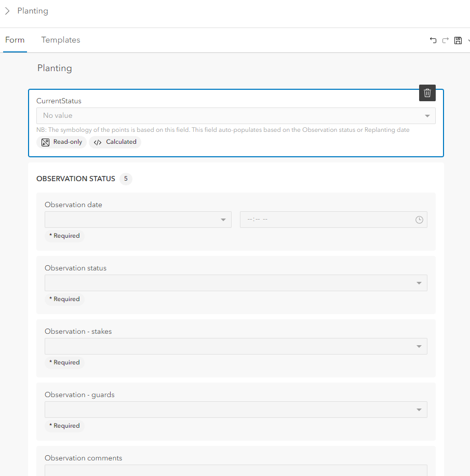The width and height of the screenshot is (470, 476).
Task: Save the form with floppy disk icon
Action: click(458, 40)
